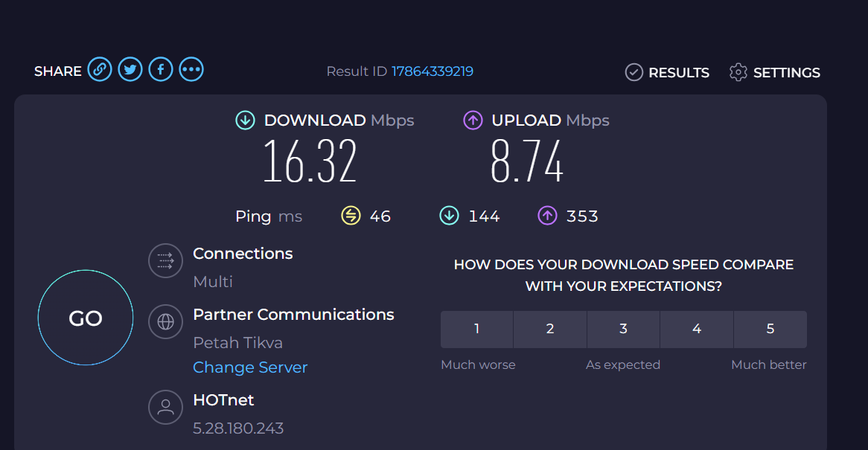Open more sharing options ellipsis
The width and height of the screenshot is (868, 450).
click(x=191, y=70)
